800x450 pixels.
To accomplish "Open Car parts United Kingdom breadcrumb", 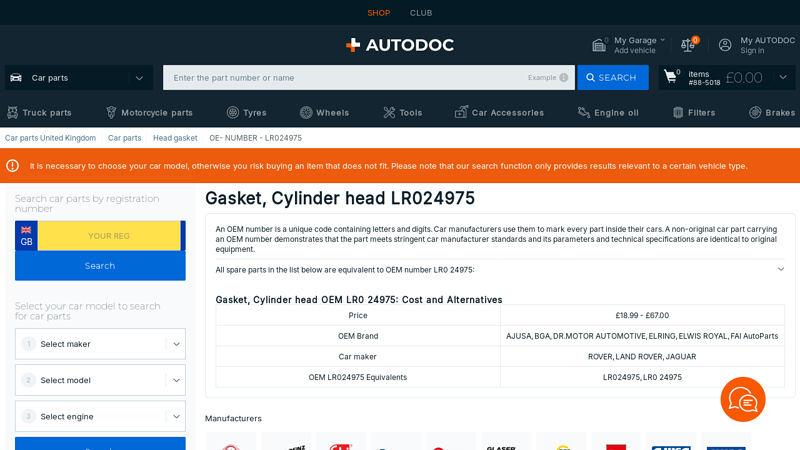I will 50,138.
